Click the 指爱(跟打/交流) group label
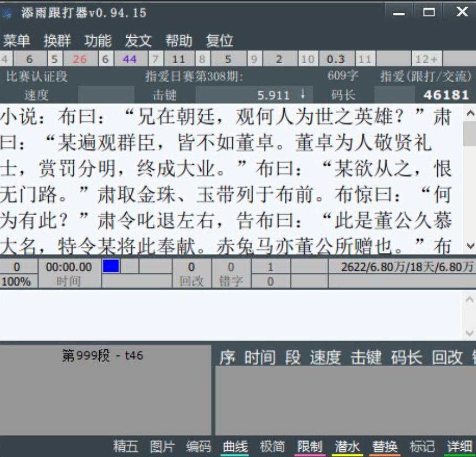This screenshot has width=476, height=457. [x=425, y=76]
